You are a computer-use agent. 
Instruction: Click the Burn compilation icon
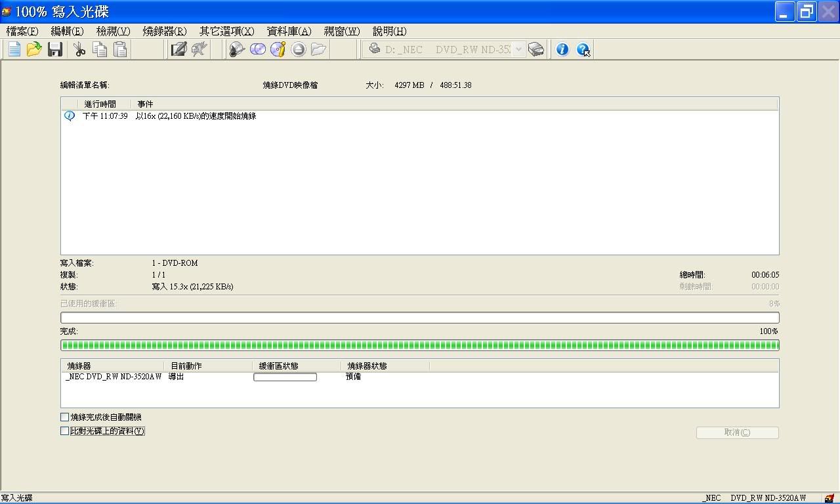[x=237, y=49]
